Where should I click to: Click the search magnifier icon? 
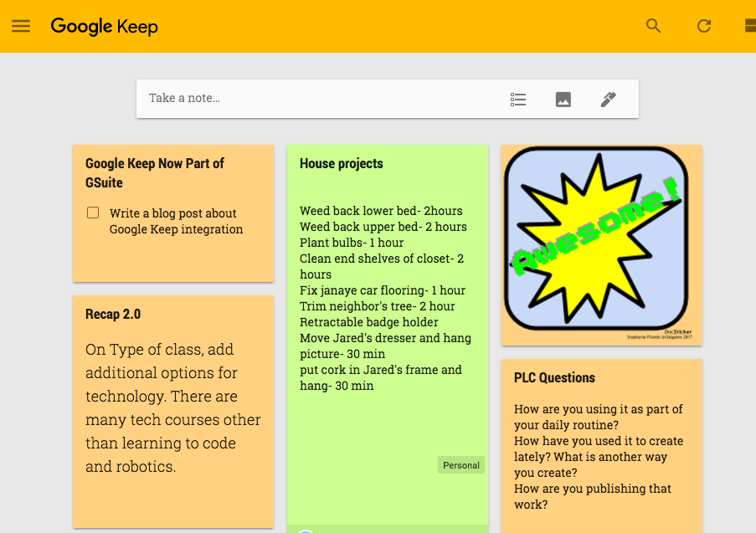point(653,26)
